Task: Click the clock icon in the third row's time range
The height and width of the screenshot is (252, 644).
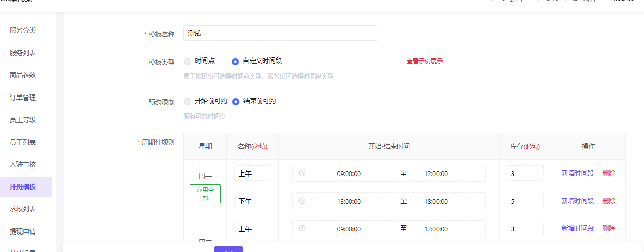Action: tap(302, 228)
